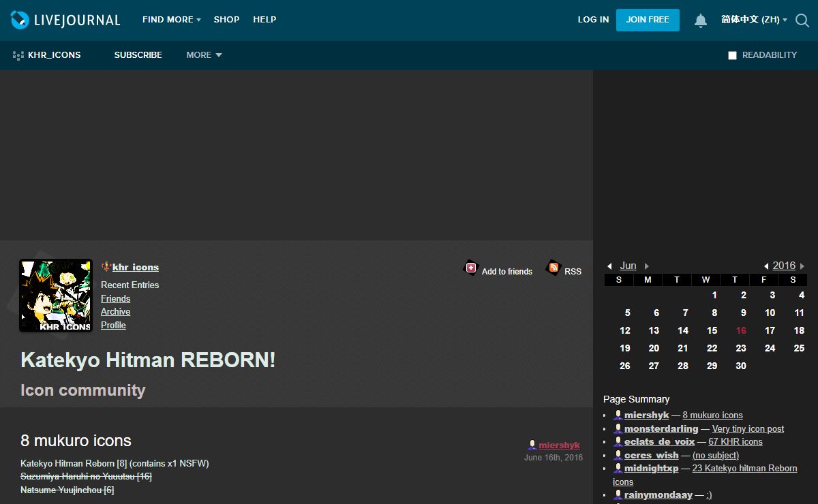Click Natsume Yuujinchou [6] line

click(x=67, y=490)
